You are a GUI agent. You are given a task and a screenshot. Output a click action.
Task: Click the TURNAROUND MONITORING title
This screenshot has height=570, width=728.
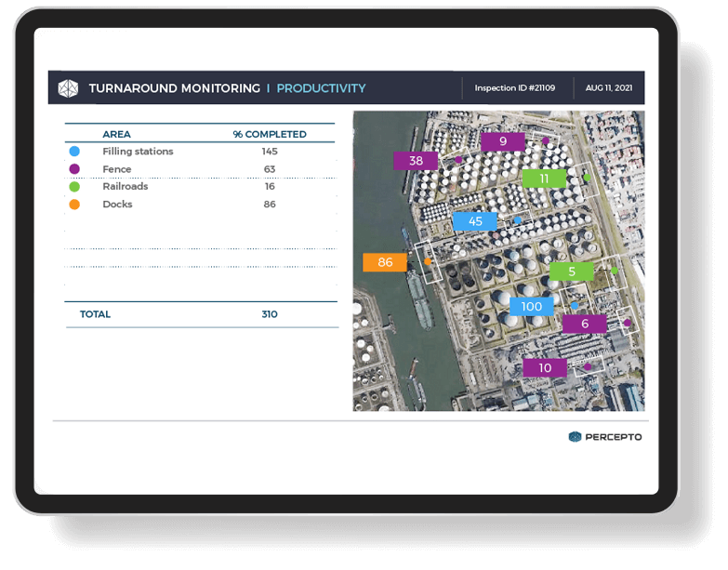pyautogui.click(x=175, y=88)
